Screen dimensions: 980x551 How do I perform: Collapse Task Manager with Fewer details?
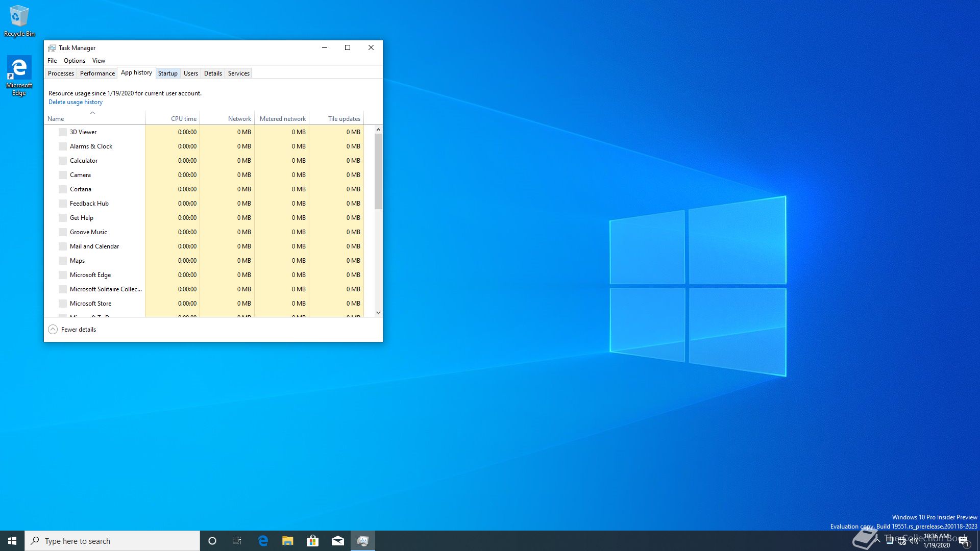click(72, 330)
